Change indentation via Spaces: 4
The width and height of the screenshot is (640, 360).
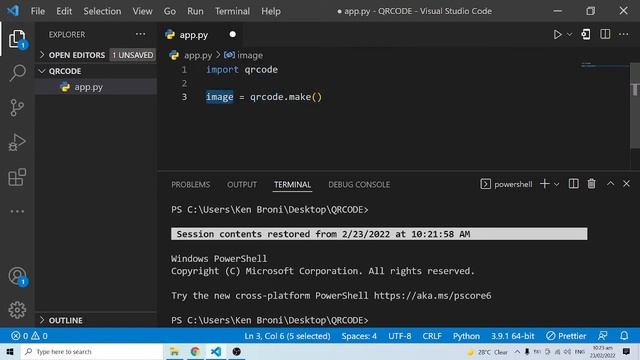click(x=359, y=336)
